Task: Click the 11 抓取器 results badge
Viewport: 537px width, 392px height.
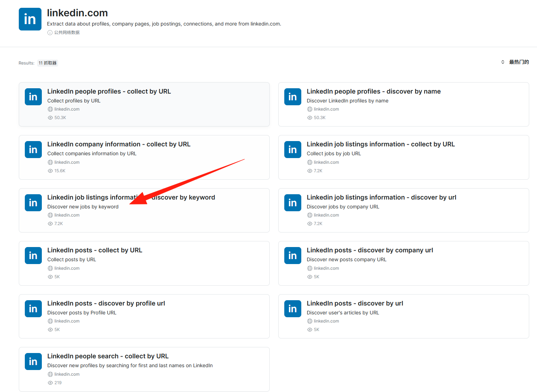Action: (47, 63)
